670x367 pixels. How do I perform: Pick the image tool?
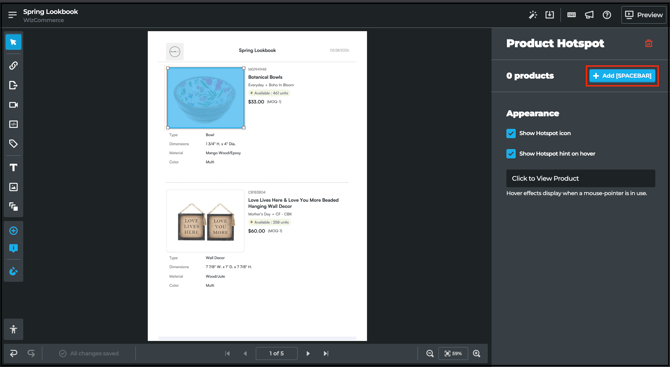[x=13, y=187]
